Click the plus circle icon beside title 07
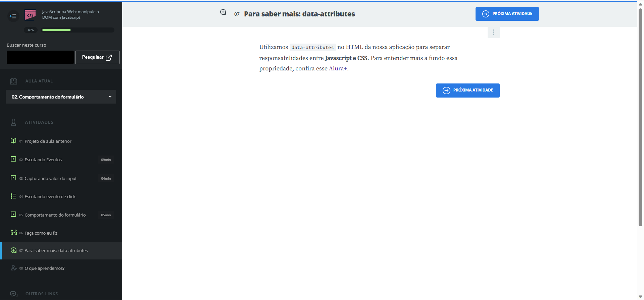 (223, 12)
